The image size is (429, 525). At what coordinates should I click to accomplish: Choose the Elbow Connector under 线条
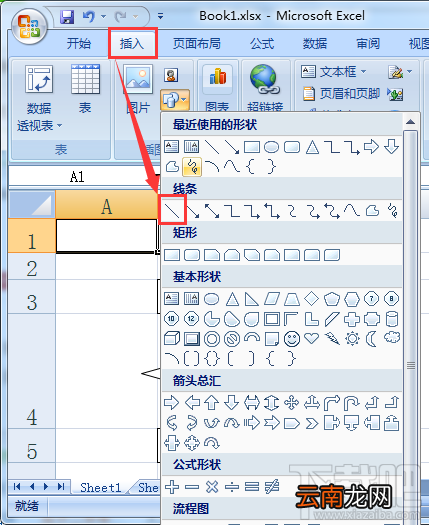(x=232, y=211)
